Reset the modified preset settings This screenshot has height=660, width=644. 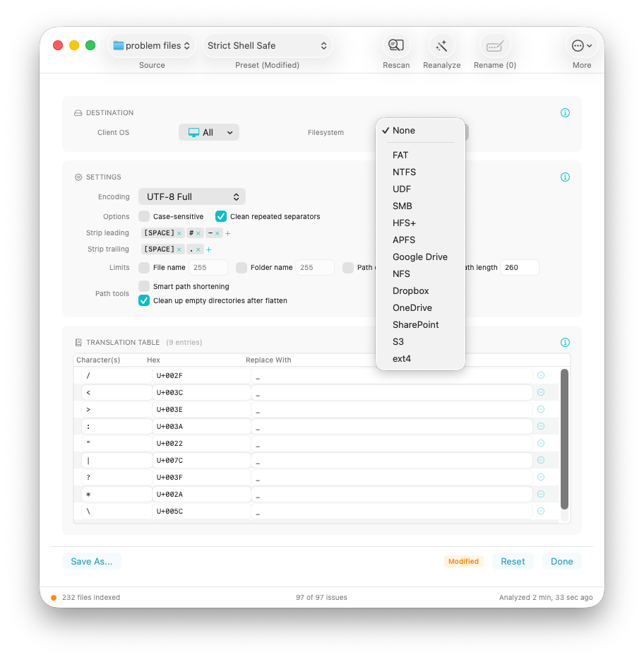pyautogui.click(x=513, y=560)
